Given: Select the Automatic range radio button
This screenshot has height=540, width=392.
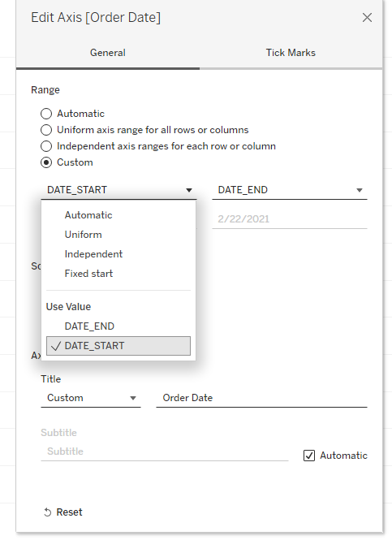Looking at the screenshot, I should click(x=46, y=114).
